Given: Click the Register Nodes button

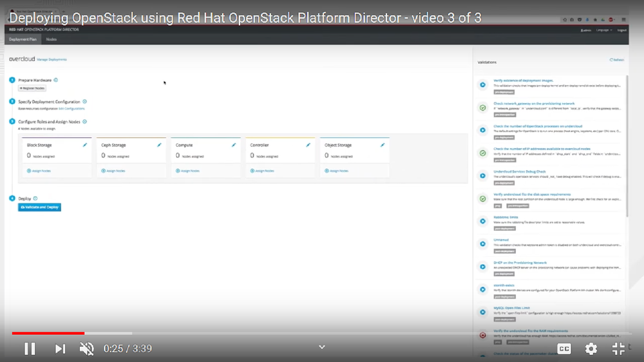Looking at the screenshot, I should click(32, 88).
